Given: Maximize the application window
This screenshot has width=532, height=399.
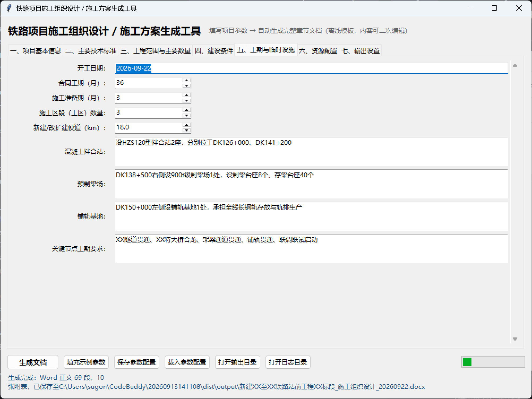Looking at the screenshot, I should (x=494, y=8).
